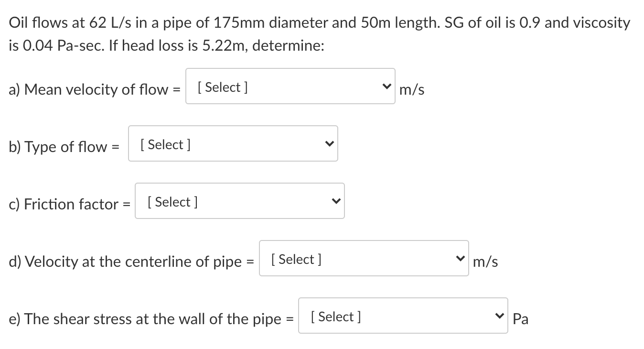Click the chevron arrow on mean velocity select
644x349 pixels.
[386, 87]
